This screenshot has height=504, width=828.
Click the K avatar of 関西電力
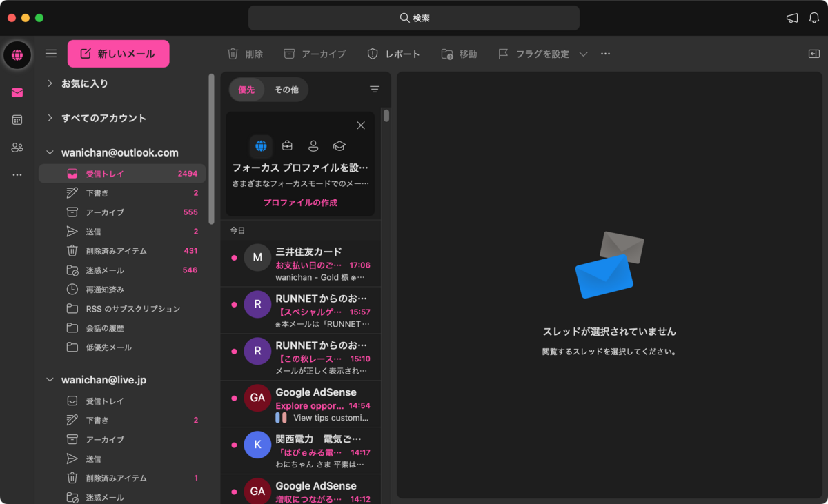point(257,445)
